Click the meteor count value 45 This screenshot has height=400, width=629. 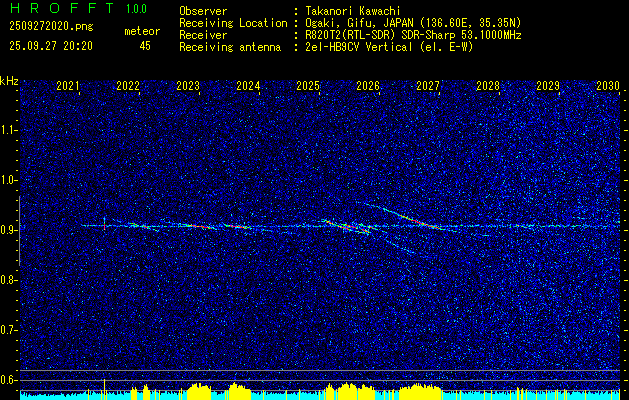click(x=145, y=46)
